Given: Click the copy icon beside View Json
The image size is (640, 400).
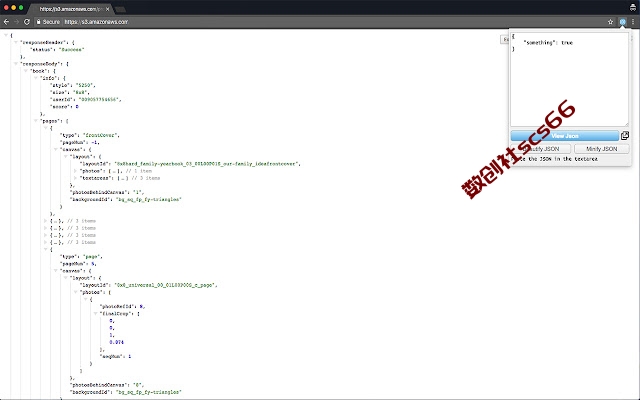Looking at the screenshot, I should click(x=625, y=136).
